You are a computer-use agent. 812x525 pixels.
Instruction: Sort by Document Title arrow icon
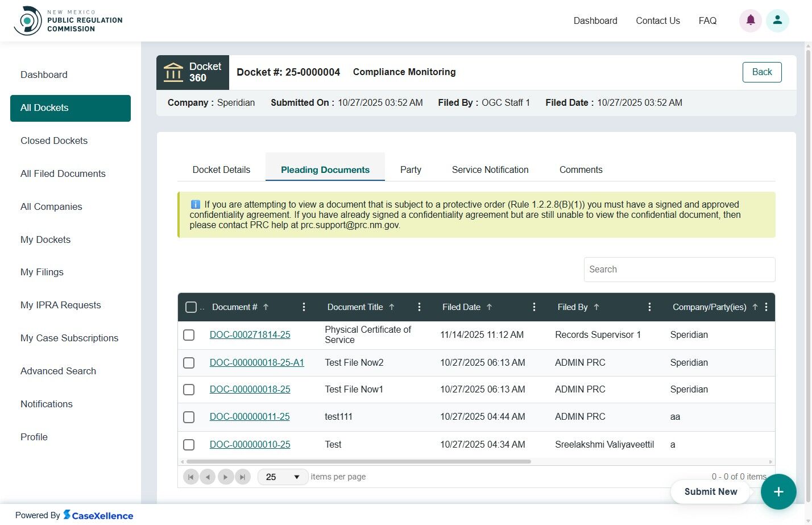(391, 307)
